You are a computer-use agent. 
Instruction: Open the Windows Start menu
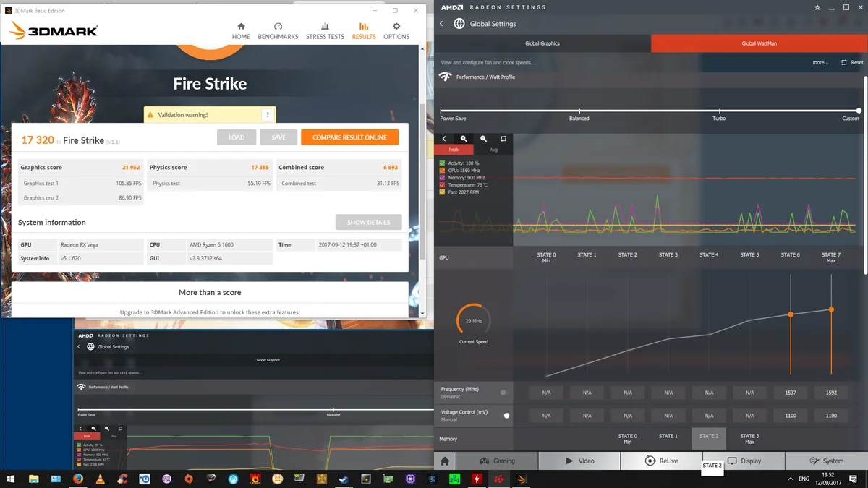[11, 479]
